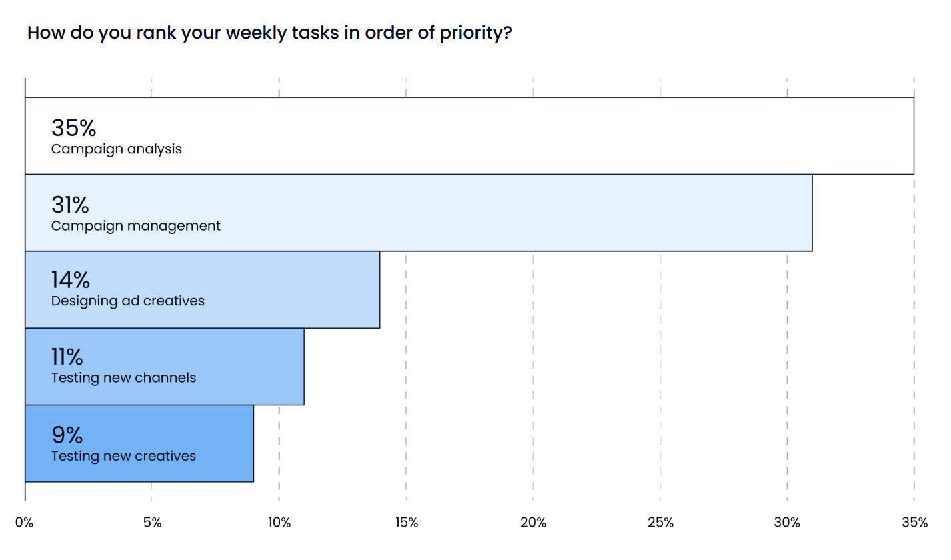Click the 11% value label

(67, 357)
